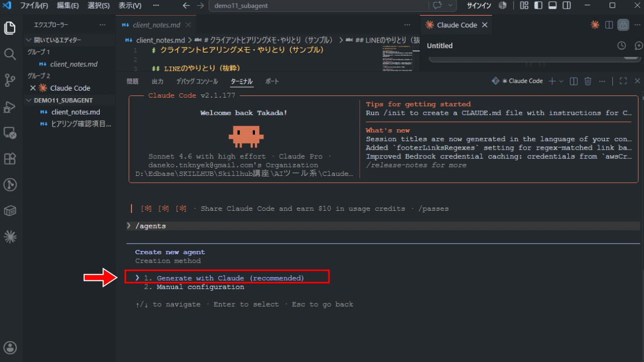Open the terminal launch profile dropdown

click(x=561, y=81)
